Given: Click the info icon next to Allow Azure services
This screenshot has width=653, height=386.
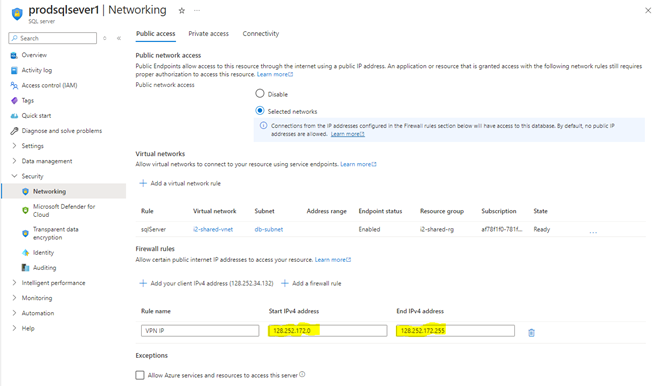Looking at the screenshot, I should [x=302, y=374].
